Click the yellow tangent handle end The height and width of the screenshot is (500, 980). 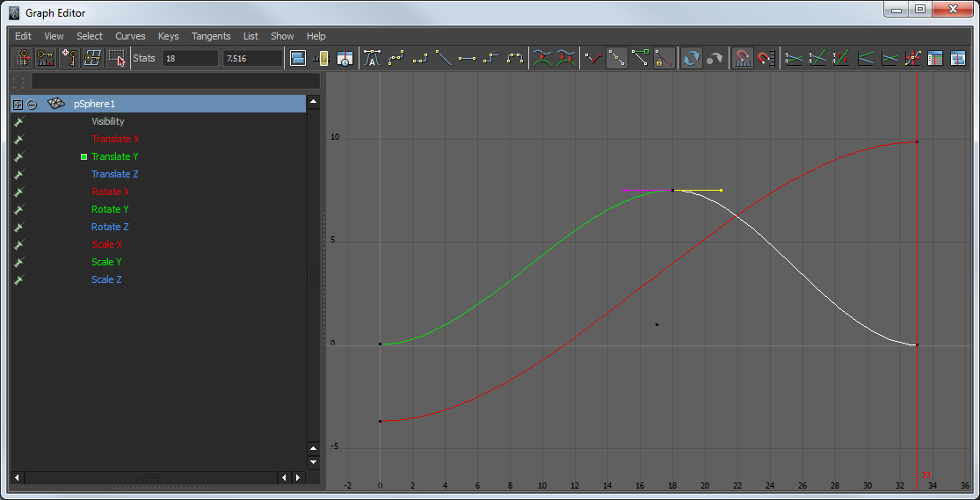(721, 190)
